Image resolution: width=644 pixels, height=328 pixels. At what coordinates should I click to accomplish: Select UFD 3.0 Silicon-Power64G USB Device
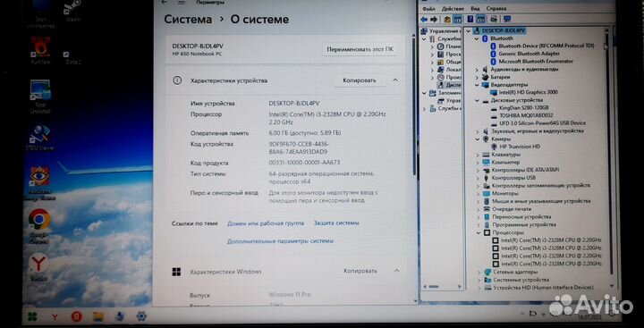(x=542, y=123)
